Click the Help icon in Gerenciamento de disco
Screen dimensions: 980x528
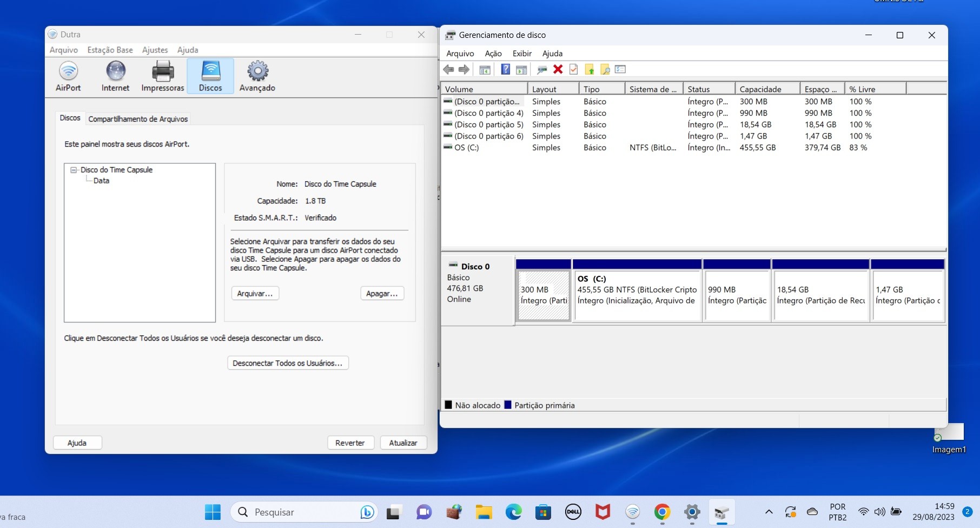click(505, 69)
